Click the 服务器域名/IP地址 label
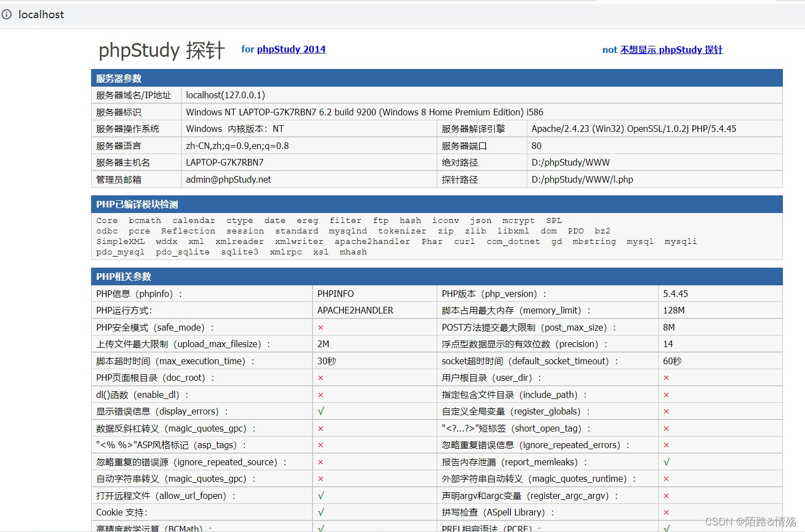 click(x=134, y=95)
